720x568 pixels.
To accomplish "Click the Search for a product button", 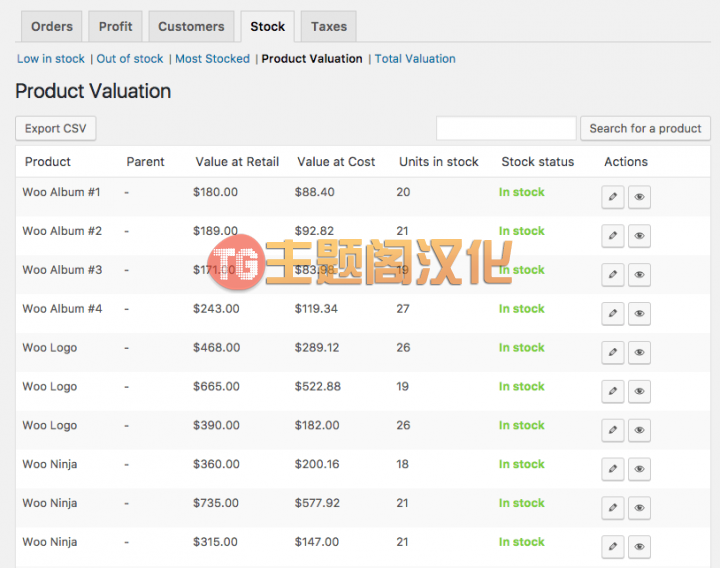I will click(645, 129).
